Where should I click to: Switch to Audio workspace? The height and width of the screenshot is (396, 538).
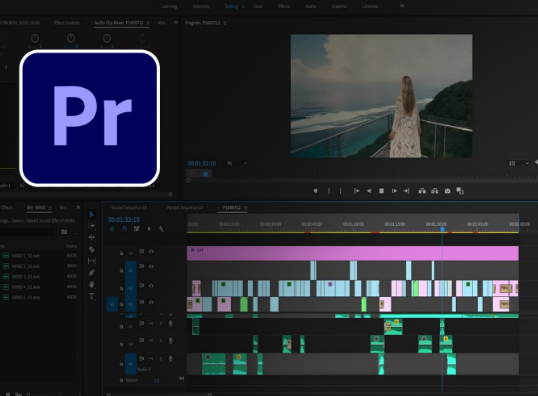[x=311, y=6]
